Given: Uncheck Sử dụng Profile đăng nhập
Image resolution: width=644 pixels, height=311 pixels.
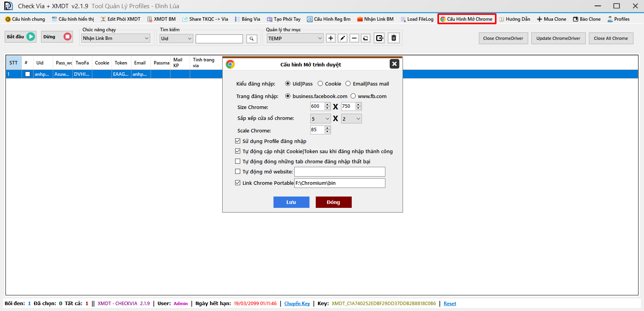Looking at the screenshot, I should (237, 141).
